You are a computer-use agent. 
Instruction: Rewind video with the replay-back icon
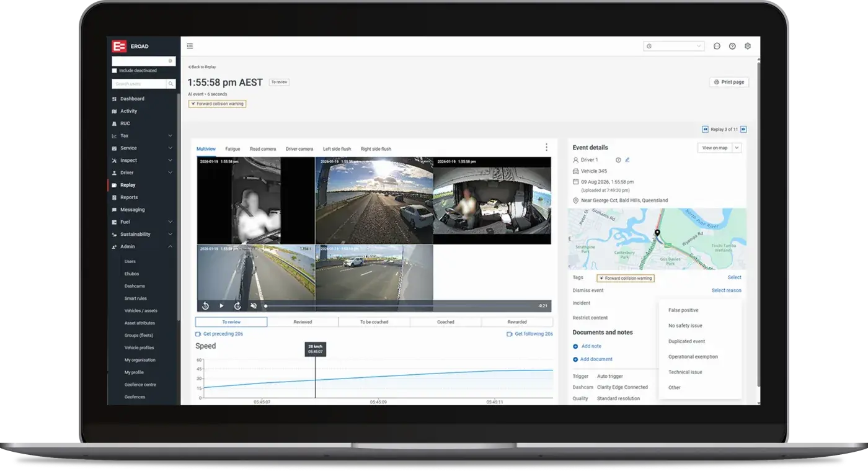[x=206, y=306]
